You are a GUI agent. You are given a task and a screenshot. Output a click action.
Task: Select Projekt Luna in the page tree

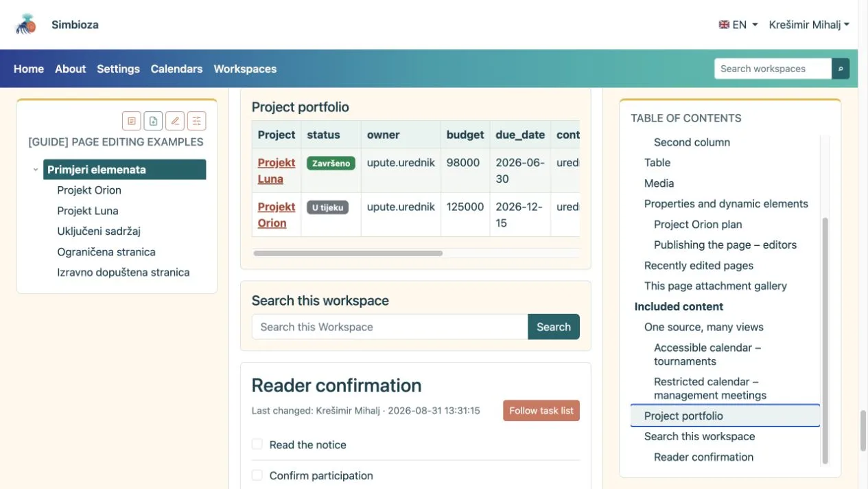tap(88, 211)
